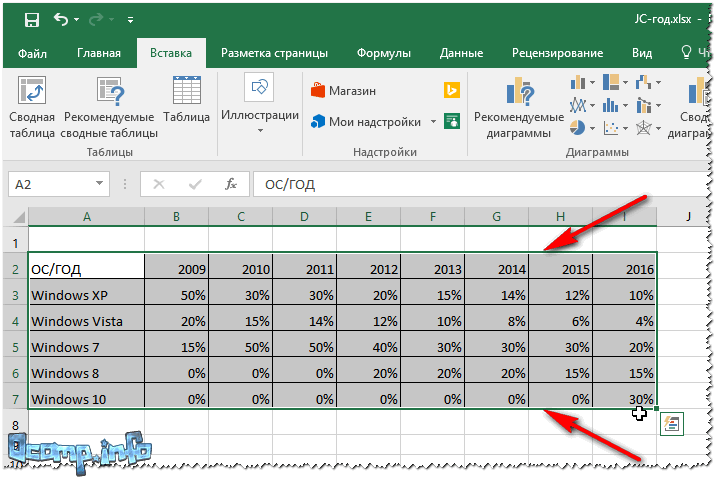This screenshot has height=478, width=722.
Task: Insert a Таблица
Action: tap(186, 101)
